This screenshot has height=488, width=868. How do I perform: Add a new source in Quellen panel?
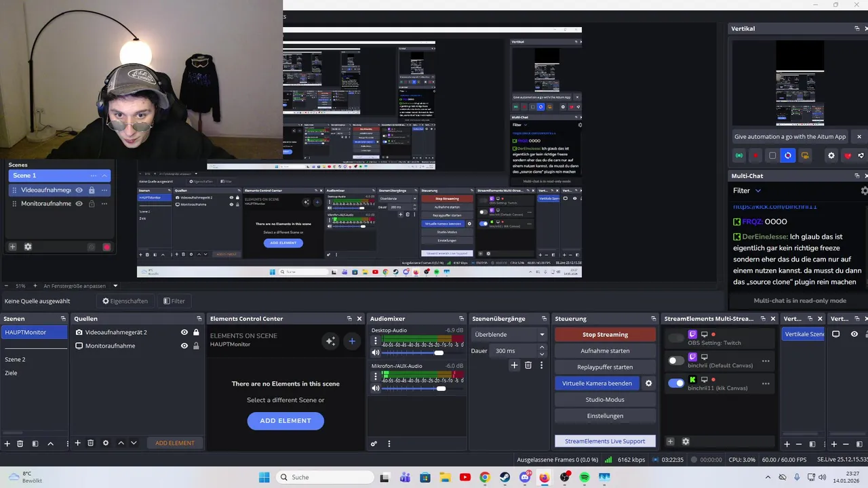[77, 443]
